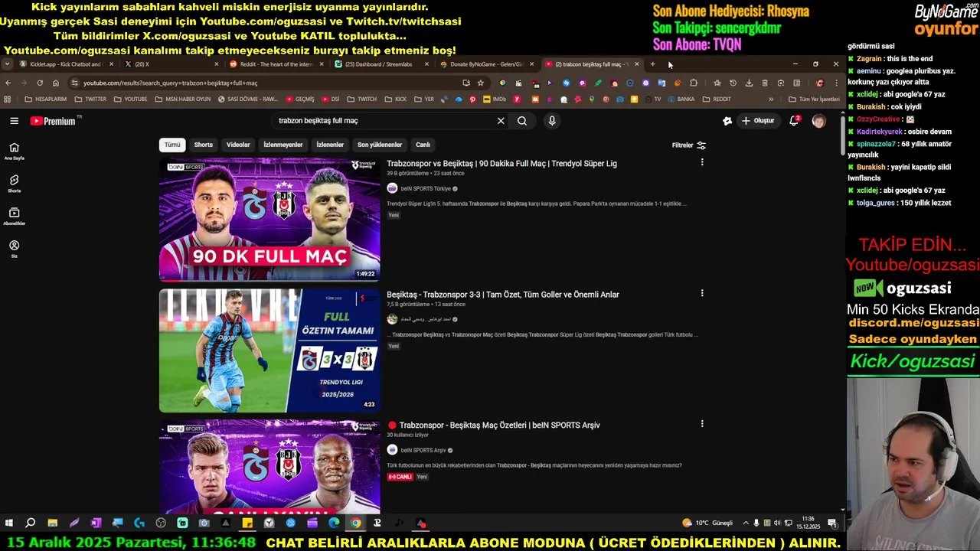The height and width of the screenshot is (551, 980).
Task: Open options for Trabzonspor vs Beşiktaş video
Action: (701, 162)
